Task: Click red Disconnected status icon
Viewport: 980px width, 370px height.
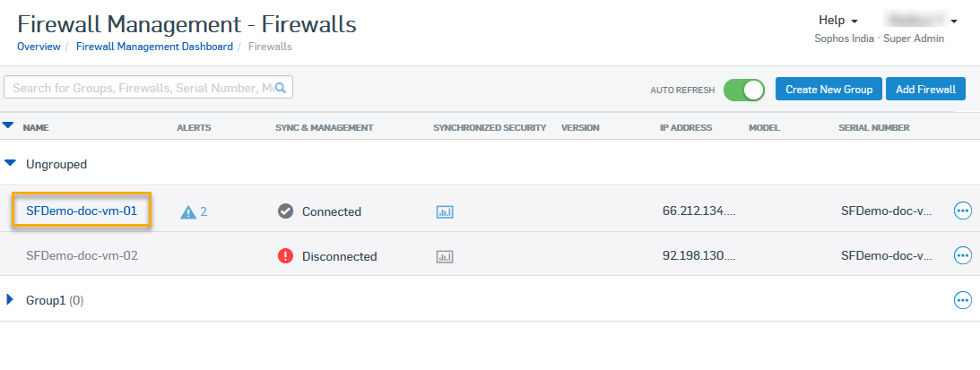Action: 285,256
